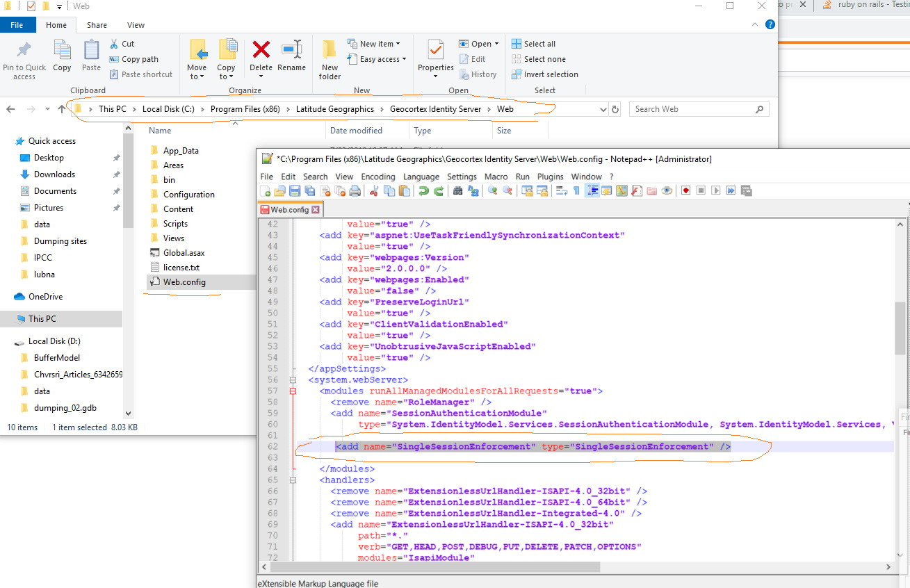This screenshot has height=588, width=910.
Task: Click the Notepad++ horizontal scrollbar thumb
Action: coord(434,567)
